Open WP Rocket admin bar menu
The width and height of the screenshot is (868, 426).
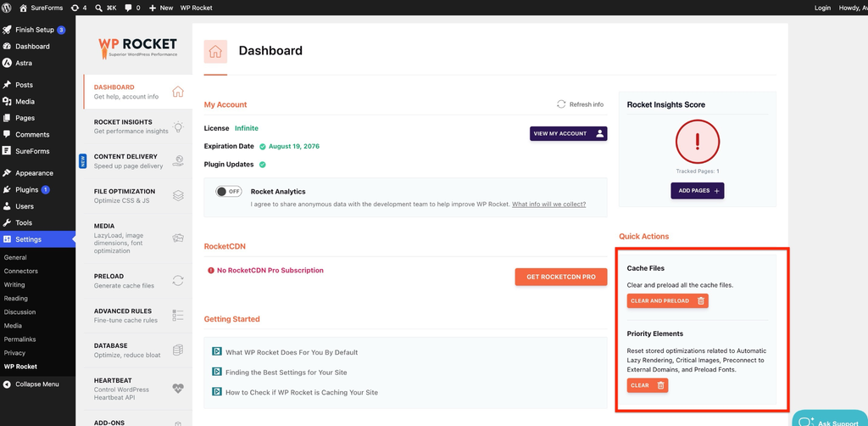click(196, 8)
